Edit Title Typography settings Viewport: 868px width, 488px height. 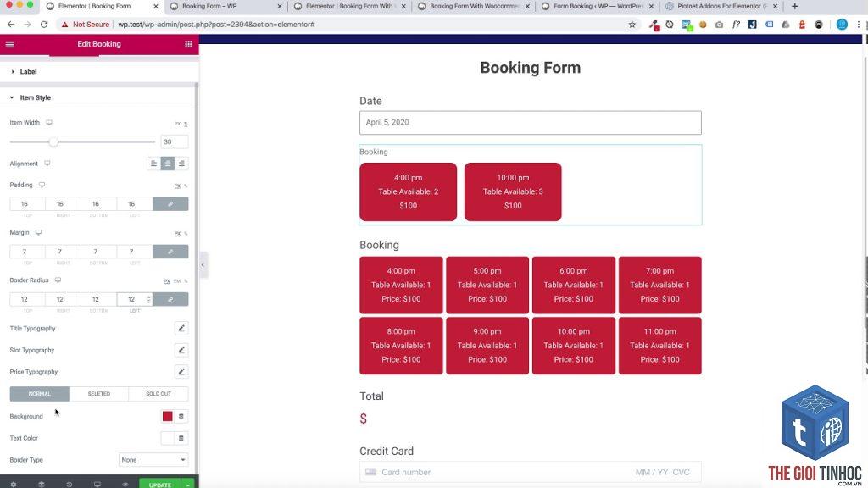181,328
